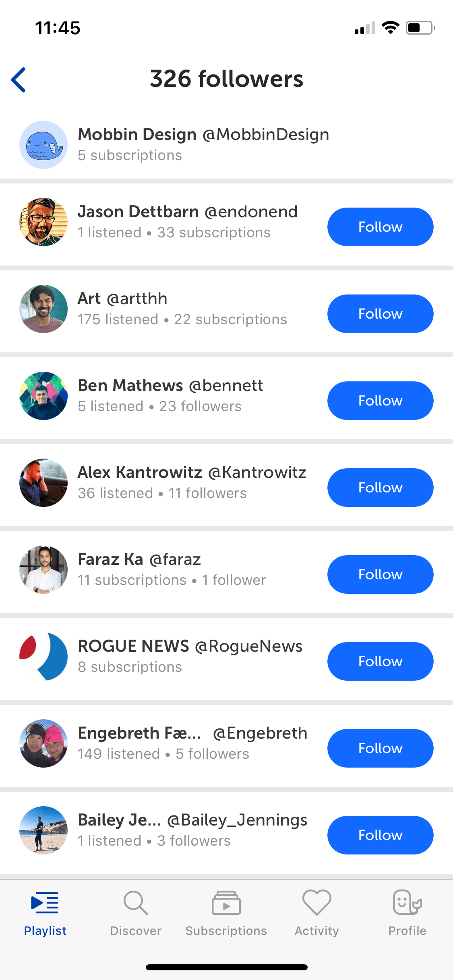Open Bailey Jennings beach avatar
This screenshot has height=980, width=453.
(43, 830)
